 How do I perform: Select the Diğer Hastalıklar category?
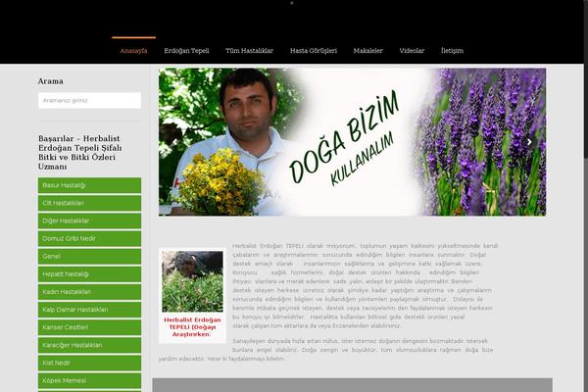(89, 220)
